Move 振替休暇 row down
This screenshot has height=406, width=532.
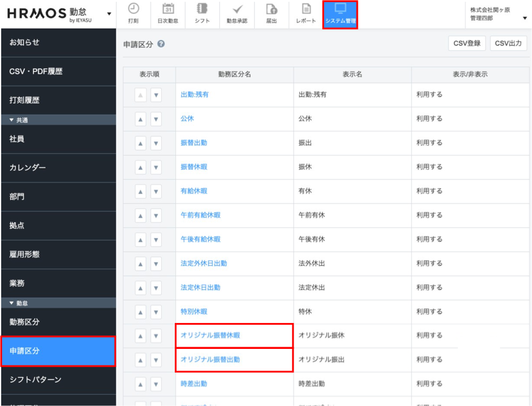[156, 168]
